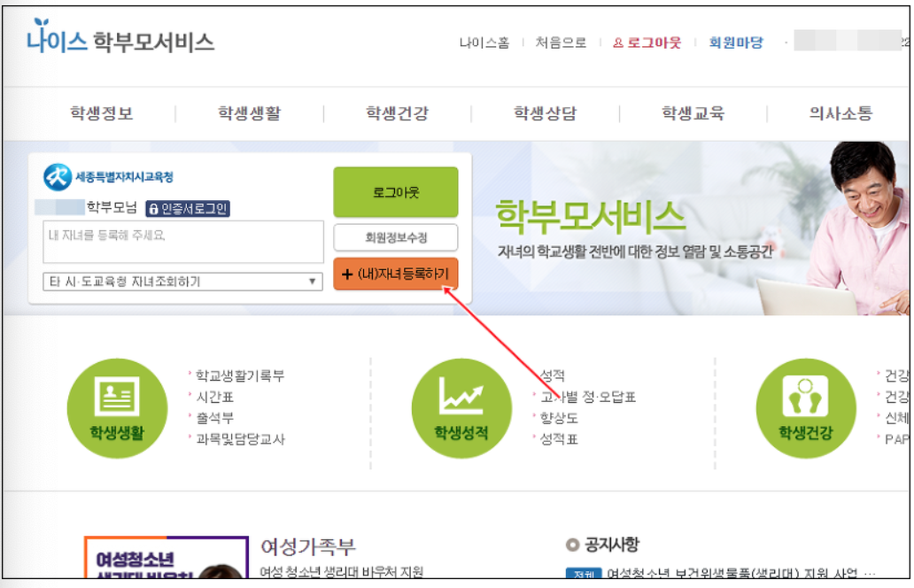Open the 학생건강 green circle icon

[x=806, y=408]
